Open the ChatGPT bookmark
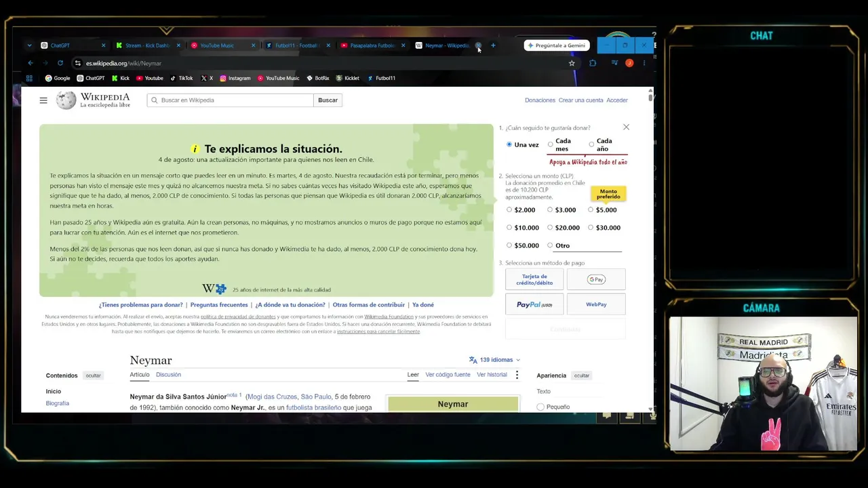Image resolution: width=868 pixels, height=488 pixels. click(x=90, y=78)
